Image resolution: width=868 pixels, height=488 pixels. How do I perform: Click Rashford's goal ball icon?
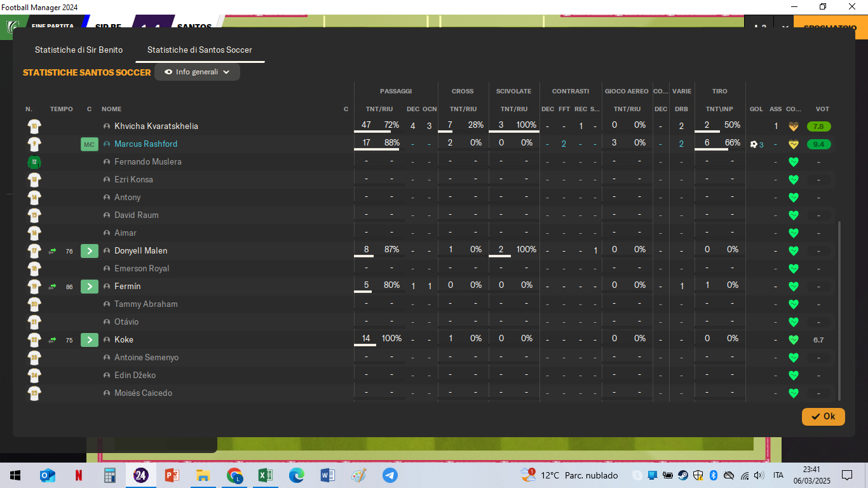(x=754, y=144)
